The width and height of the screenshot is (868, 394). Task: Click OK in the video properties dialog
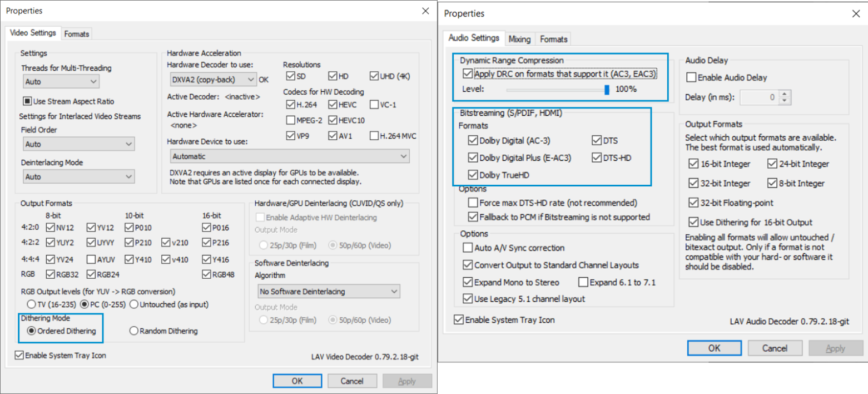[x=297, y=381]
